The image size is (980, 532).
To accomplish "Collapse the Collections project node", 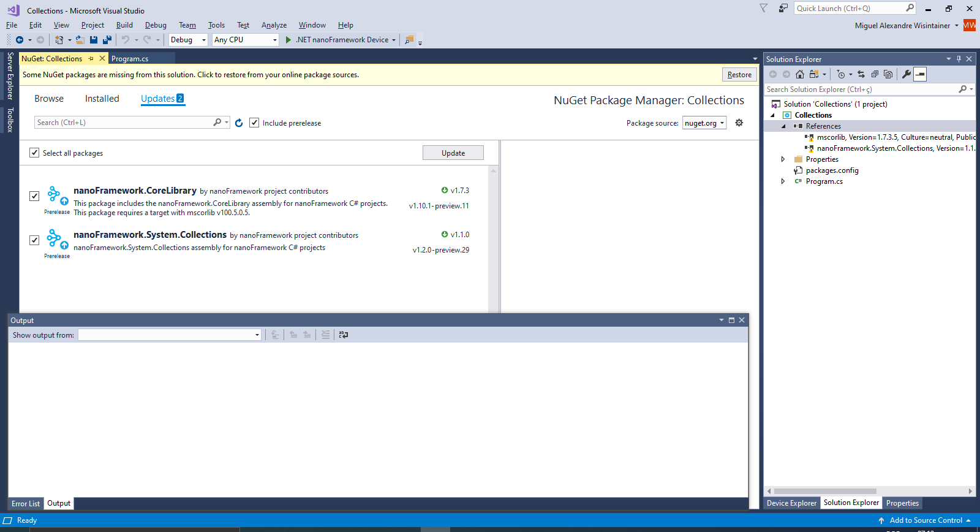I will [772, 115].
